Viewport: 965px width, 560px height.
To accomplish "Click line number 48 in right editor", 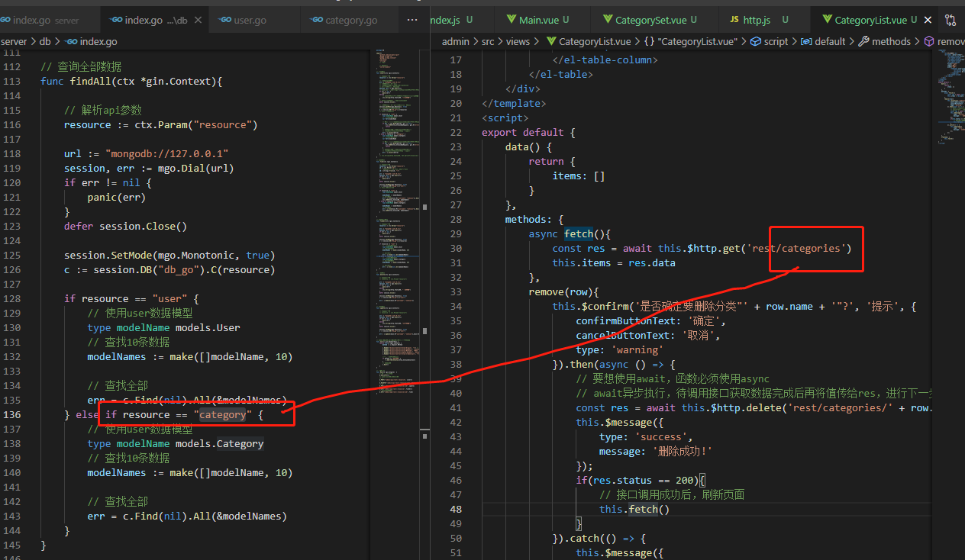I will [456, 509].
